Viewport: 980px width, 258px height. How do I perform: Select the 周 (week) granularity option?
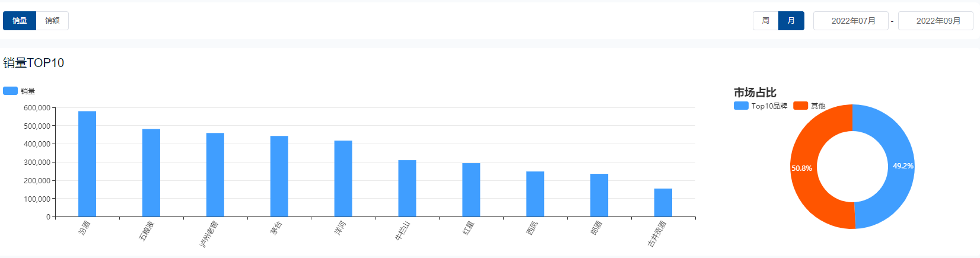[765, 21]
